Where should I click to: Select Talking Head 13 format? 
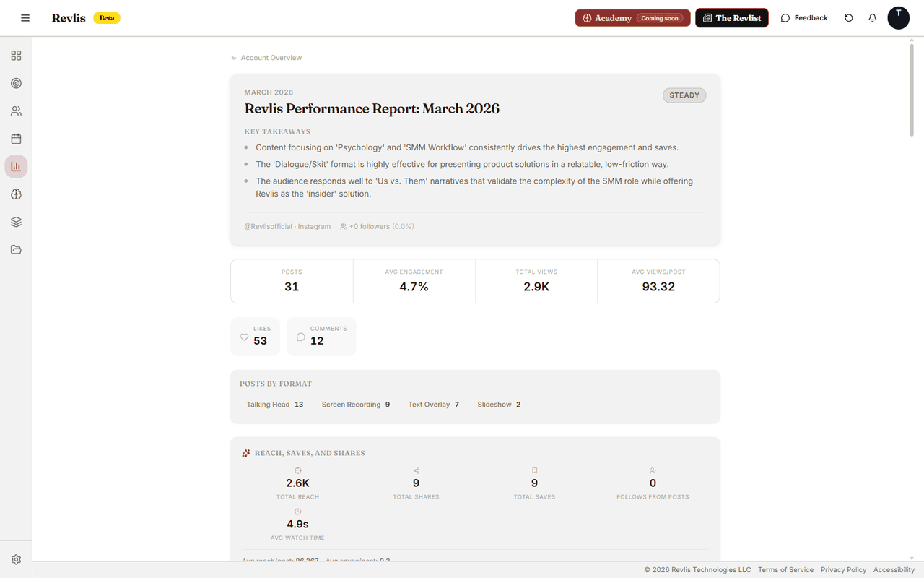coord(275,405)
